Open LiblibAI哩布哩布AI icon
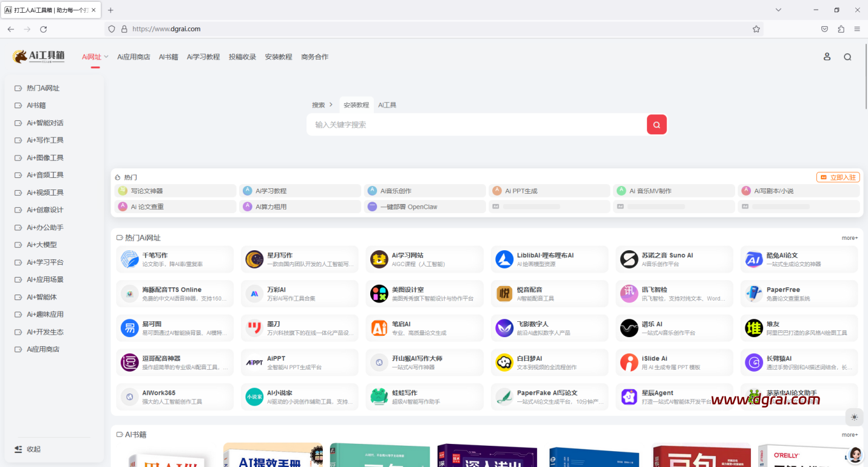 coord(504,259)
